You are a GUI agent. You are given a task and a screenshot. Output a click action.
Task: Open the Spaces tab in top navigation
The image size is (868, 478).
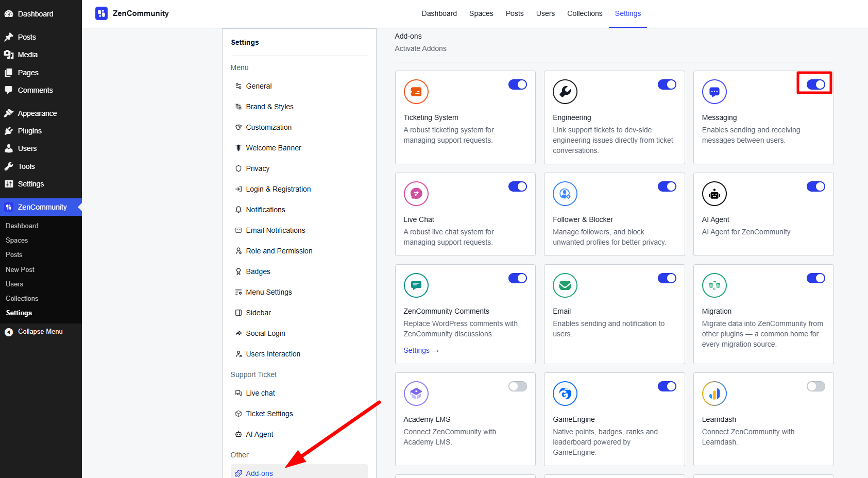pos(481,13)
